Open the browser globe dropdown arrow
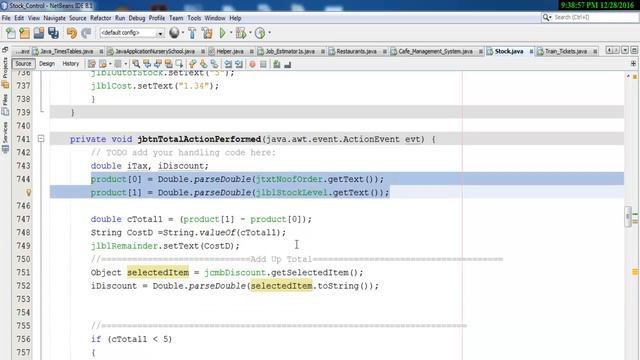This screenshot has width=640, height=360. [x=183, y=33]
